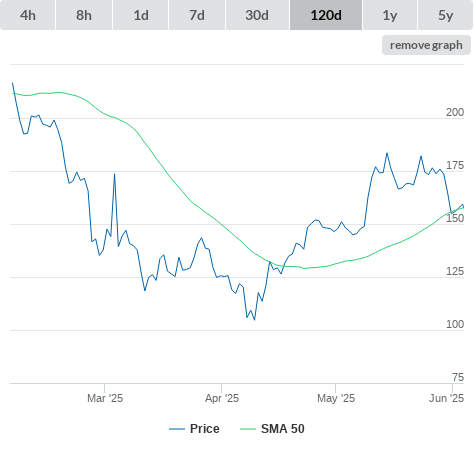Choose the 1d time range tab
Screen dimensions: 474x455
[141, 15]
